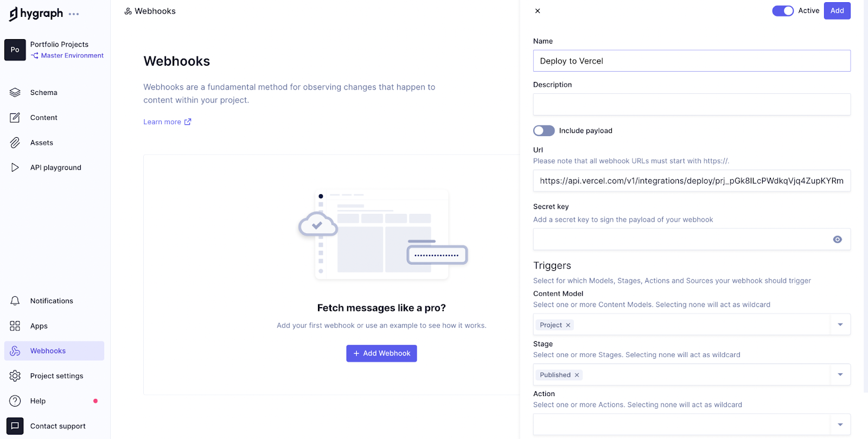The width and height of the screenshot is (868, 439).
Task: Click the Content edit icon
Action: [x=15, y=118]
